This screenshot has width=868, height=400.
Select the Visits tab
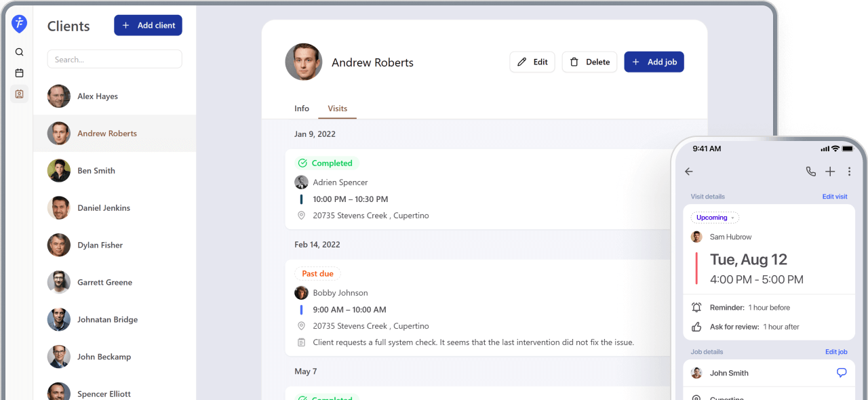coord(337,108)
